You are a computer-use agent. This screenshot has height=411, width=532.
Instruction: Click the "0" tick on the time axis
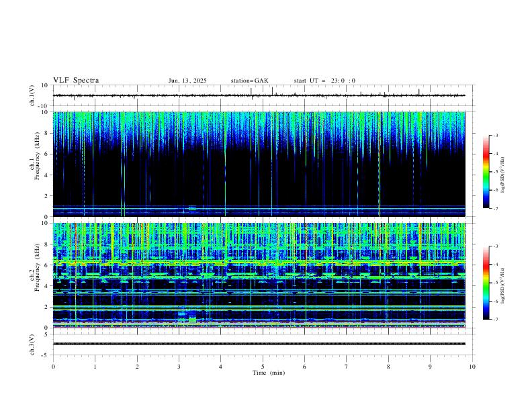tap(53, 367)
